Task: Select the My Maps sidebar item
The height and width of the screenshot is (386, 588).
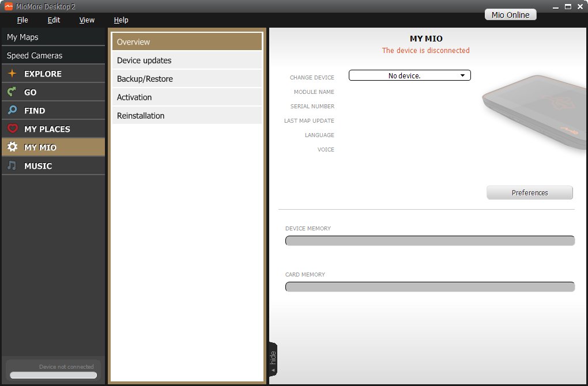Action: pyautogui.click(x=53, y=37)
